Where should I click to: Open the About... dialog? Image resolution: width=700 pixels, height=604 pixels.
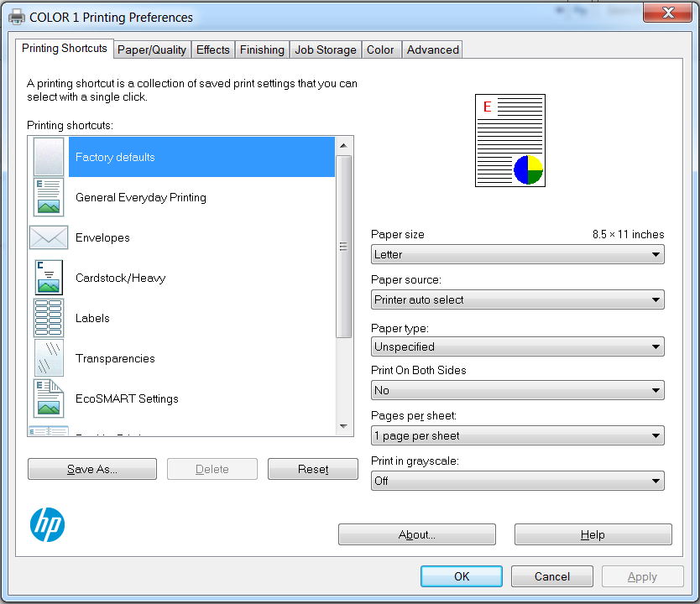417,534
